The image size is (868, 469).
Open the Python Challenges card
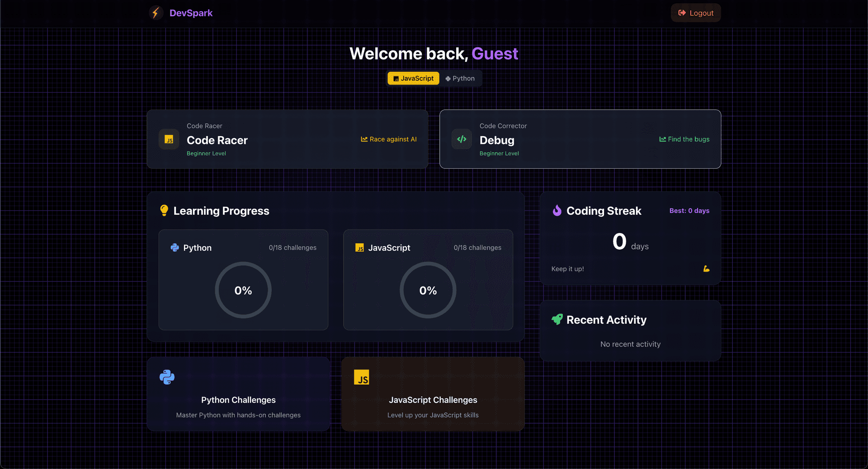click(x=238, y=393)
